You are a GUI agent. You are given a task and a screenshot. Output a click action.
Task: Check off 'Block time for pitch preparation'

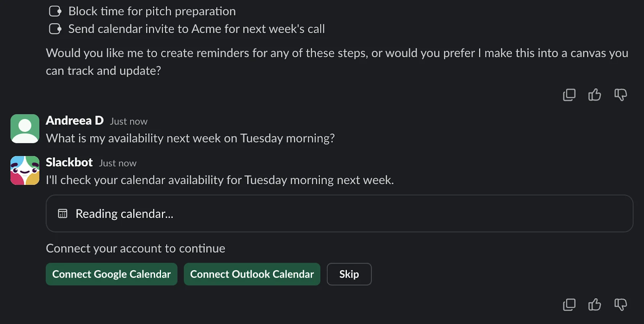pyautogui.click(x=55, y=11)
